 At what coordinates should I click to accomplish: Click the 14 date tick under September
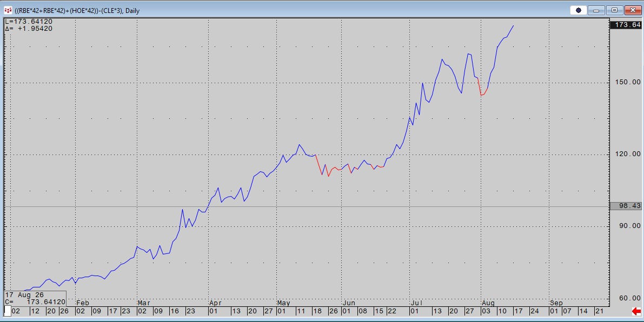[583, 311]
